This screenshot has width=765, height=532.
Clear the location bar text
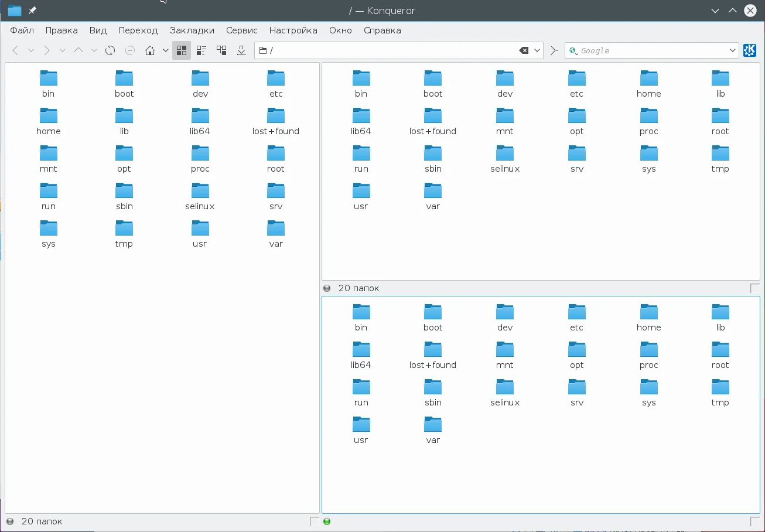(x=524, y=50)
